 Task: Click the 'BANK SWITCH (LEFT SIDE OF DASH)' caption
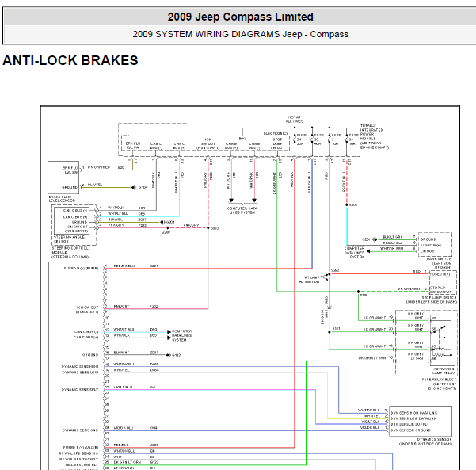click(440, 263)
